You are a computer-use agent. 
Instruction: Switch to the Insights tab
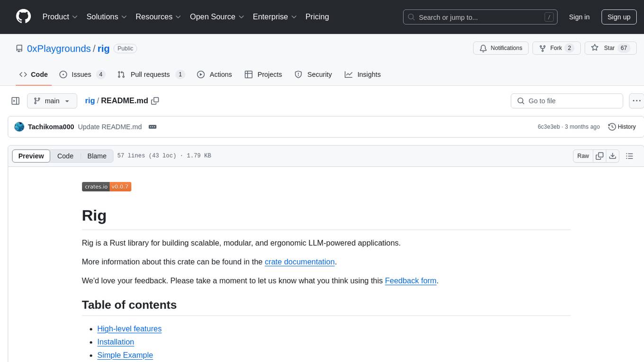point(363,74)
